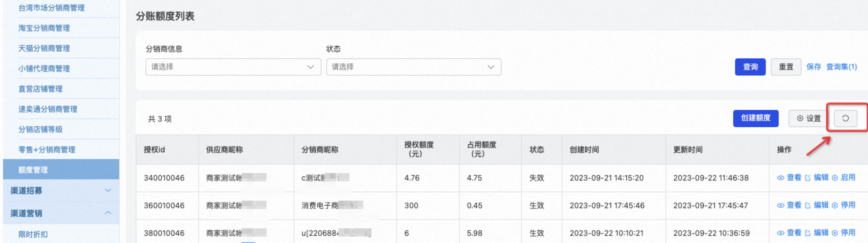Open 台湾市场分销商管理 in sidebar
868x243 pixels.
[51, 8]
